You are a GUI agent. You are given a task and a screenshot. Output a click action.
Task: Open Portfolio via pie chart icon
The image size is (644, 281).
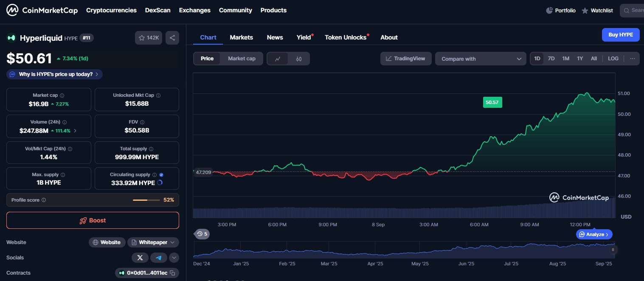pyautogui.click(x=549, y=10)
